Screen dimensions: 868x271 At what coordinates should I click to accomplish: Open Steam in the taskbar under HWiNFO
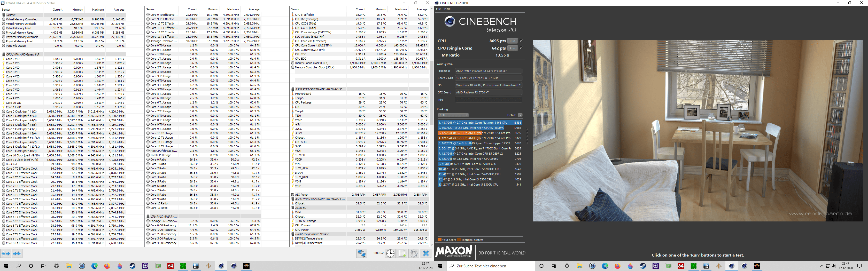[x=133, y=266]
